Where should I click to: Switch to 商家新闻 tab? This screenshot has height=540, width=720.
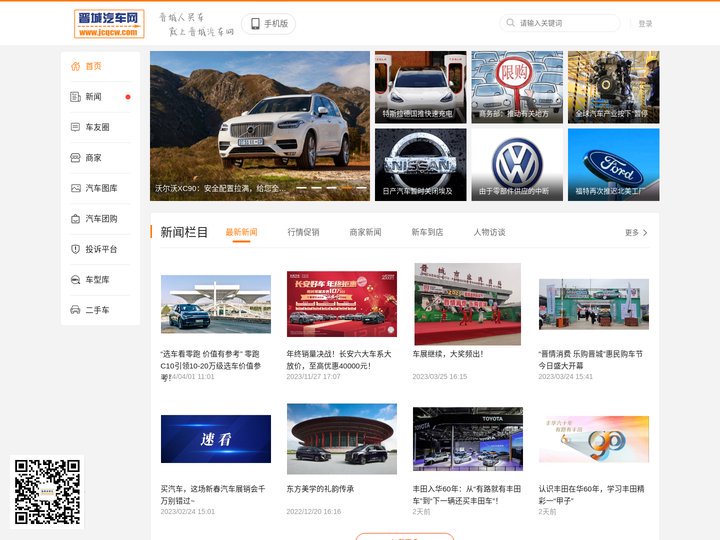point(366,232)
